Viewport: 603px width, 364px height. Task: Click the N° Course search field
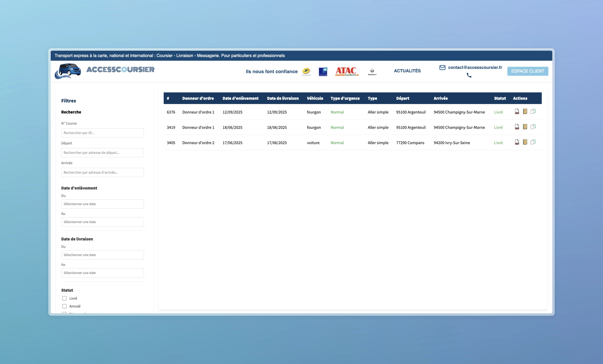point(102,133)
